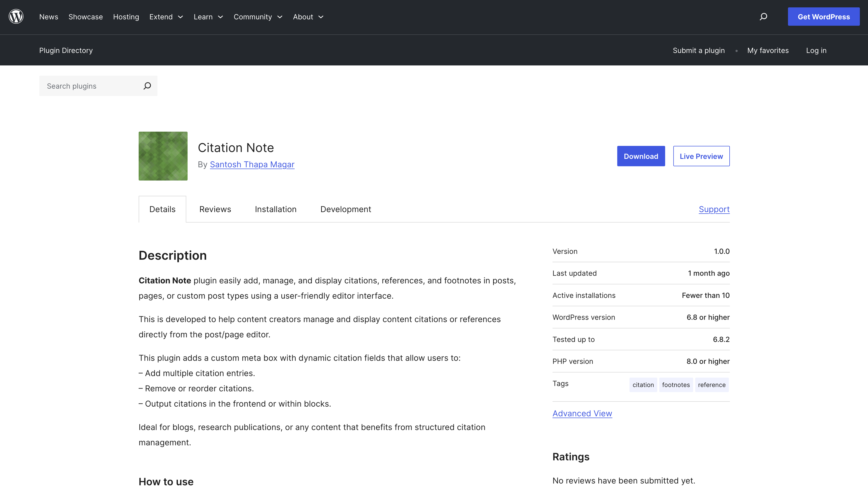This screenshot has width=868, height=497.
Task: Expand the About dropdown menu
Action: pos(308,17)
